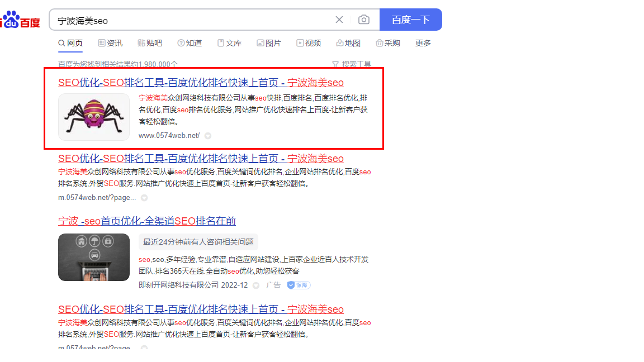Switch to the 知道 tab
This screenshot has height=362, width=644.
click(x=190, y=42)
